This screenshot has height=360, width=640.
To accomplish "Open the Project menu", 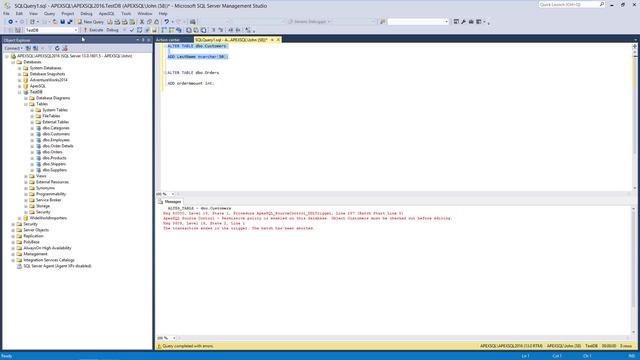I will pos(68,13).
